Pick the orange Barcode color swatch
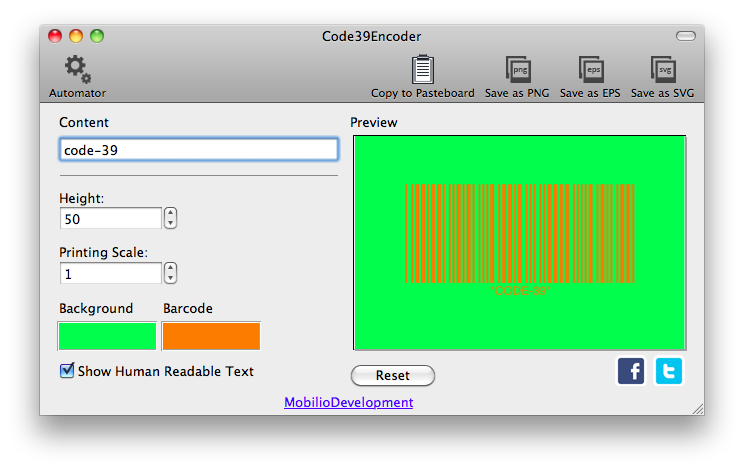 [211, 336]
